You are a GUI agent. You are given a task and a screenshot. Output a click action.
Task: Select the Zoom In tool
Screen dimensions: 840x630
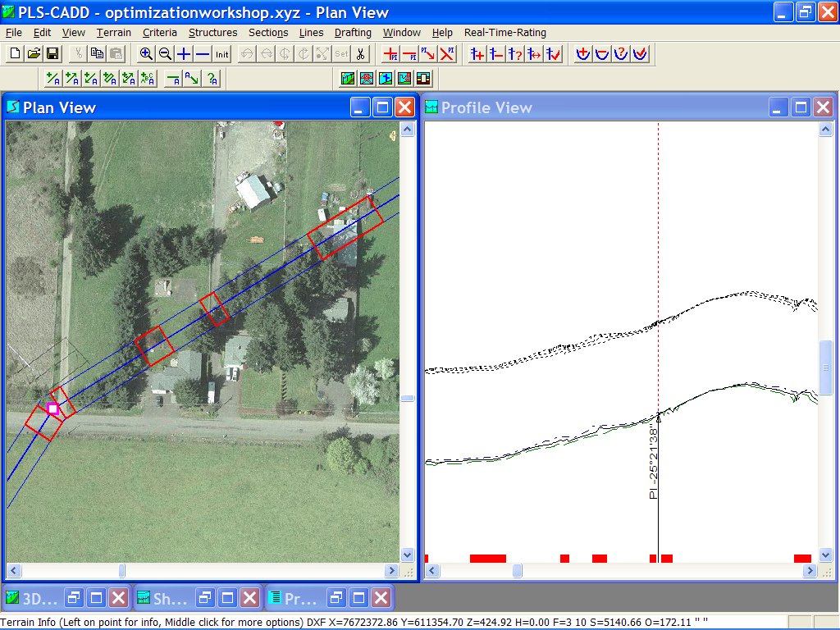click(145, 52)
